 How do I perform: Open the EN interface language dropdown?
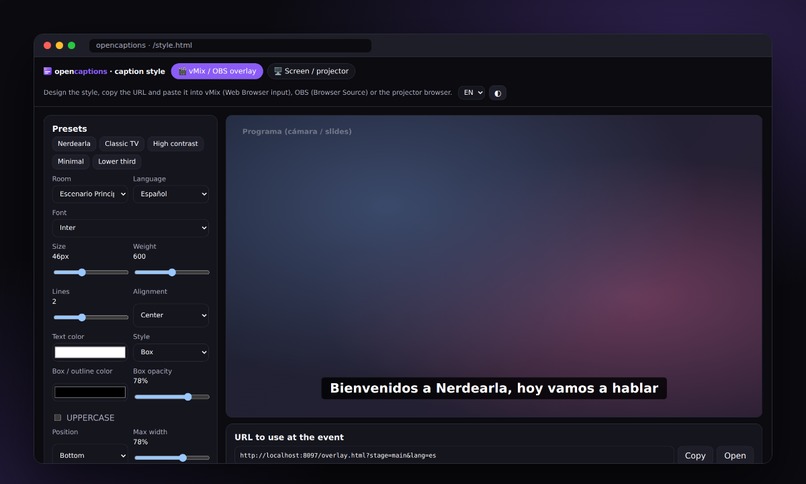[x=471, y=93]
